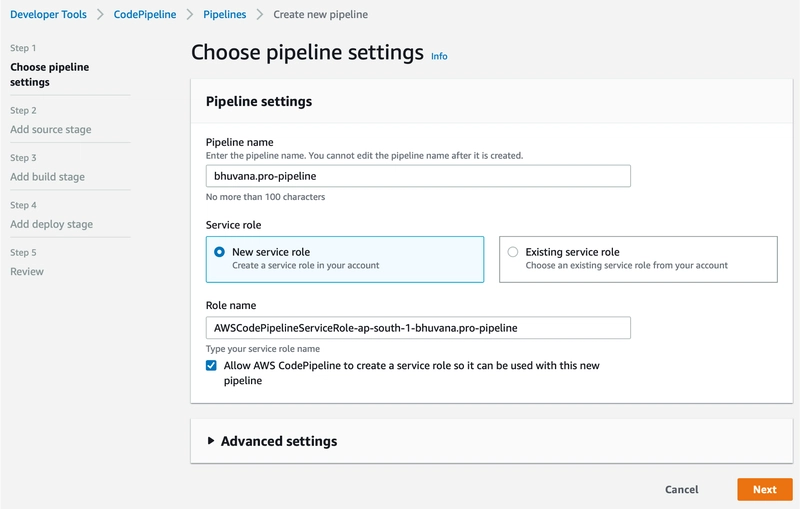Cancel pipeline creation
This screenshot has height=509, width=800.
pos(681,490)
